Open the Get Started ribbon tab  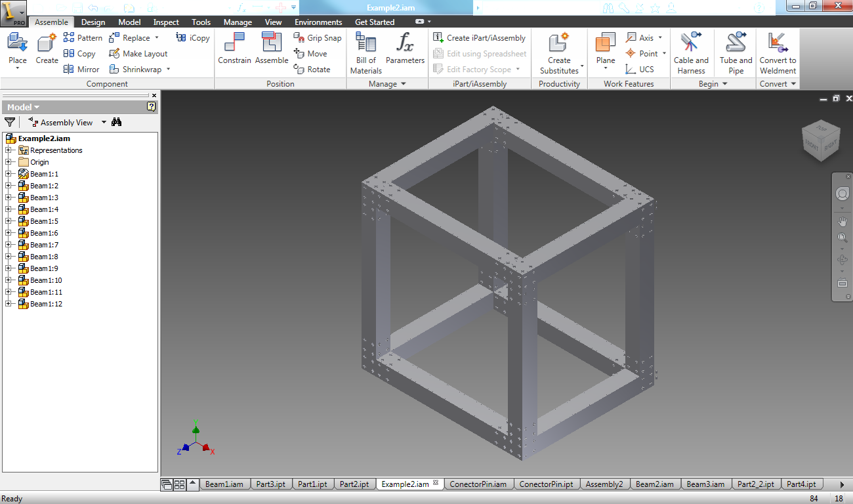(375, 22)
